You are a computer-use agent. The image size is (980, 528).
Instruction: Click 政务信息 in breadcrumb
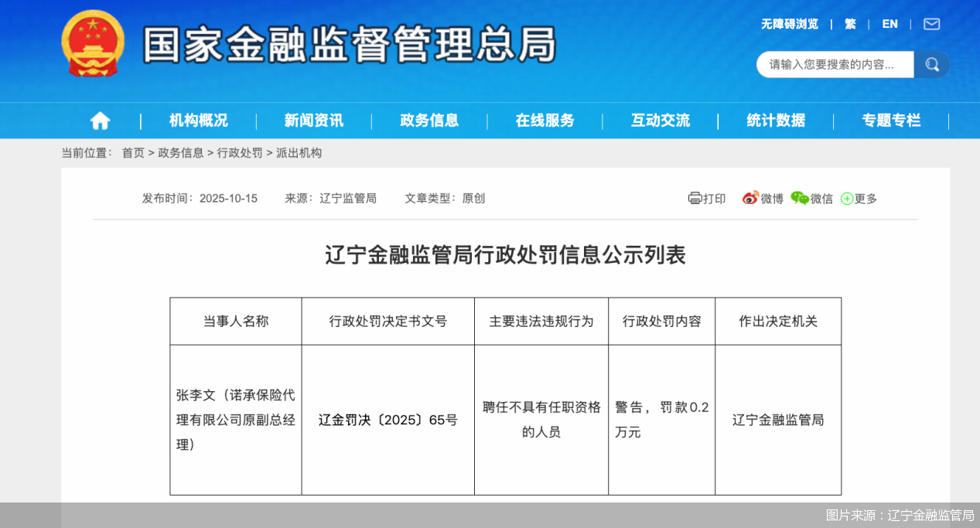coord(181,153)
